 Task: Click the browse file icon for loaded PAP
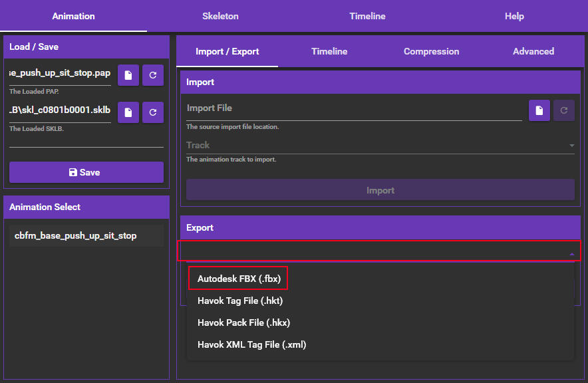click(x=128, y=76)
